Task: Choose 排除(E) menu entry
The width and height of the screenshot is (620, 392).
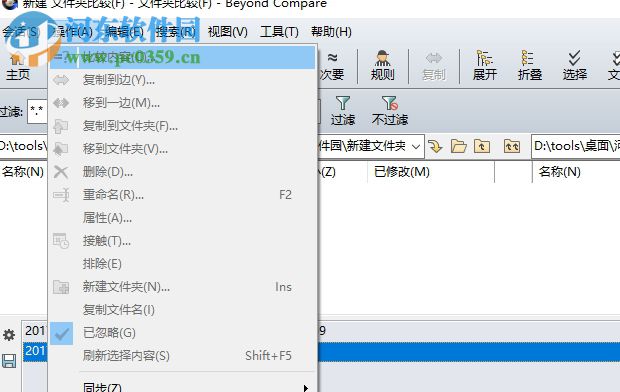Action: [182, 264]
